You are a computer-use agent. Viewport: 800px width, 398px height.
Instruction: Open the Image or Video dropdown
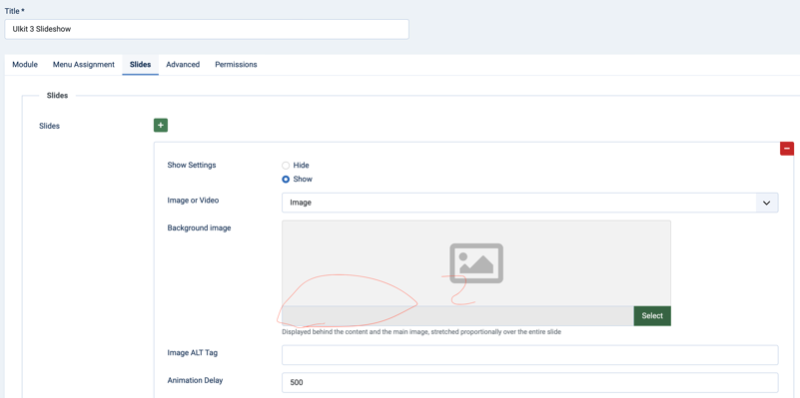(x=530, y=203)
